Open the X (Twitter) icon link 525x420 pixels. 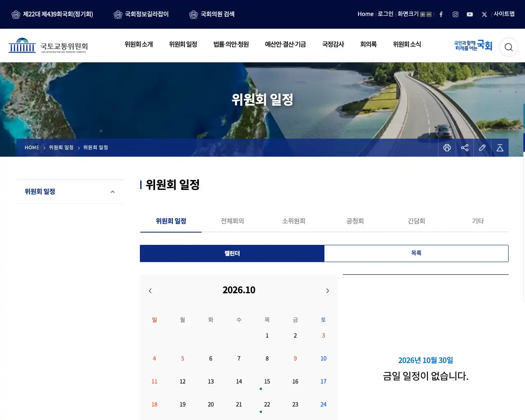pyautogui.click(x=484, y=14)
